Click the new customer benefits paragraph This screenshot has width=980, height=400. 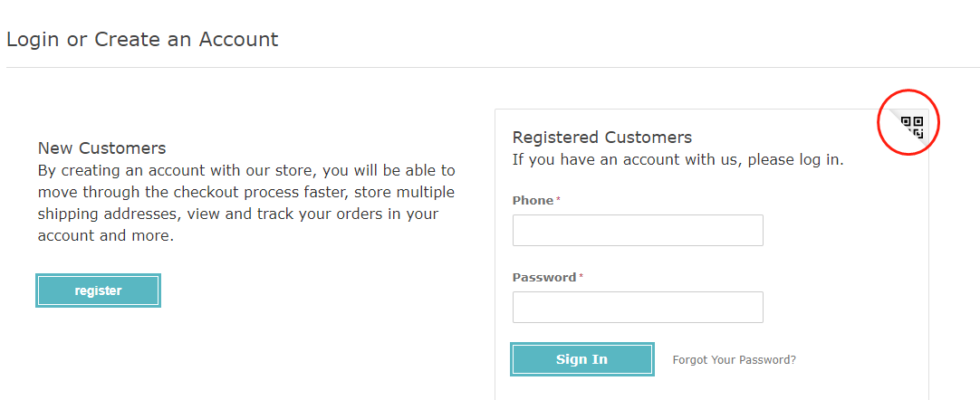click(x=246, y=203)
